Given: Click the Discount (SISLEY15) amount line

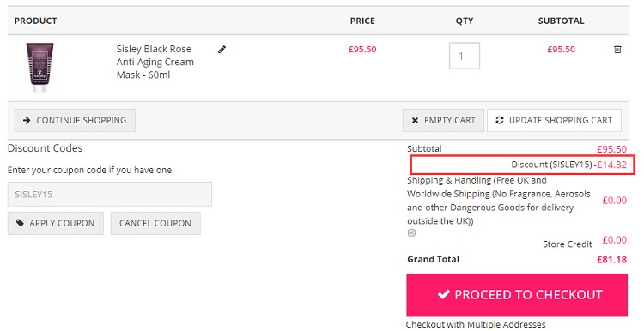Looking at the screenshot, I should pos(522,165).
